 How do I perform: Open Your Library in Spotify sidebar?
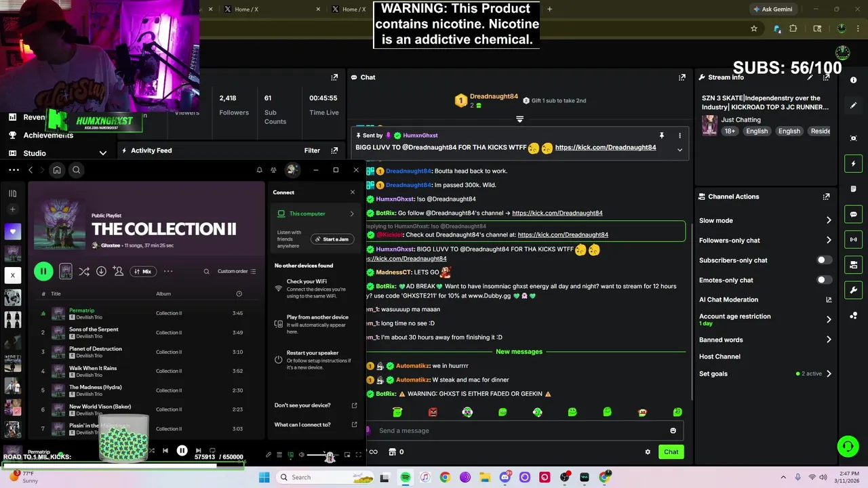12,194
